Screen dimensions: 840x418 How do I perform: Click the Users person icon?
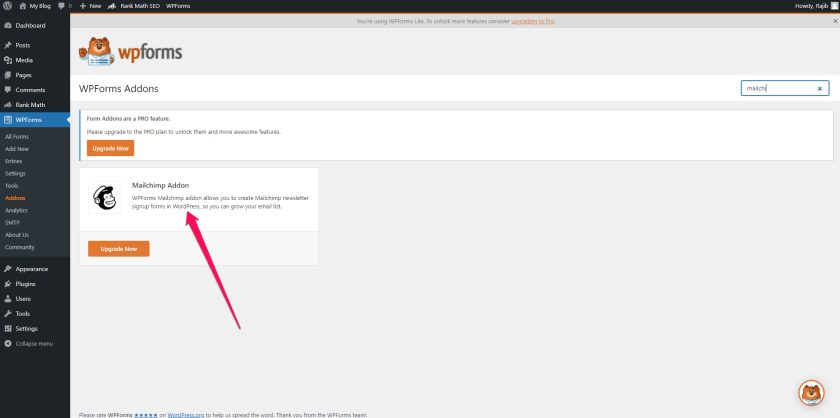click(8, 299)
